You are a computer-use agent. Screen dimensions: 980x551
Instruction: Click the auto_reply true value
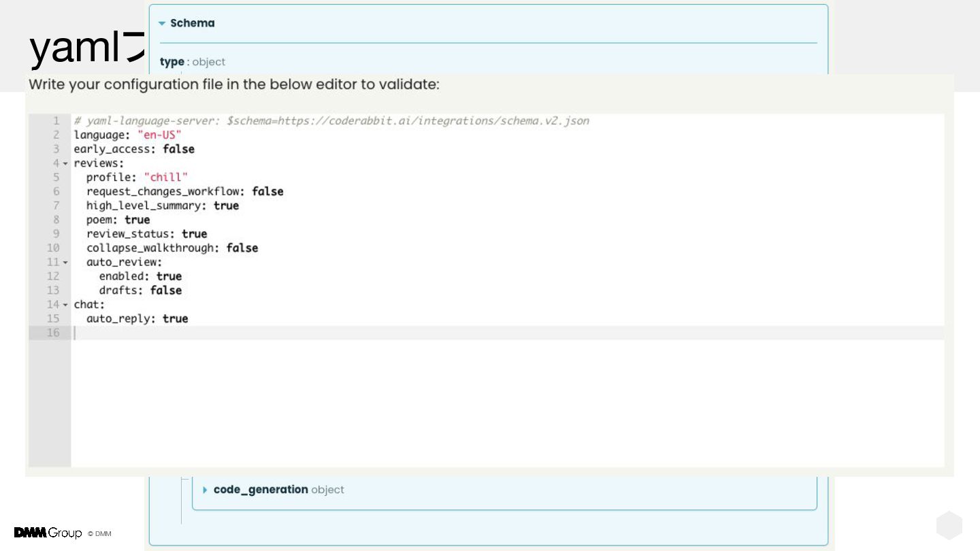(175, 318)
